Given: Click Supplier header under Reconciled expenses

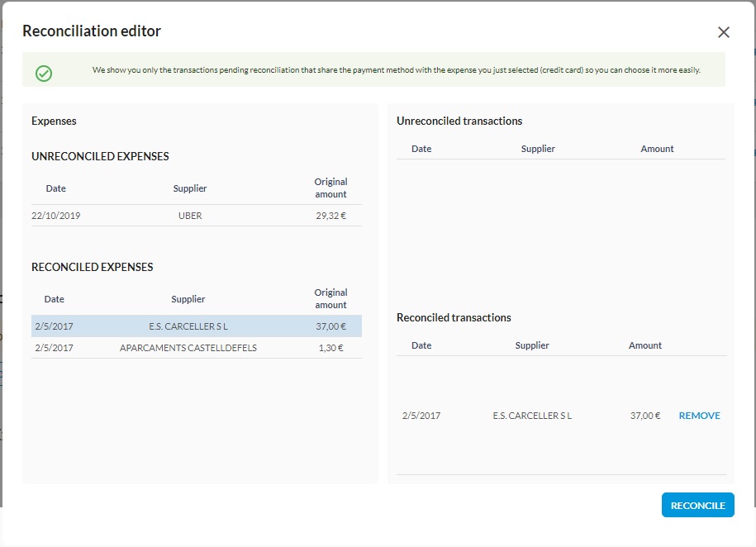Looking at the screenshot, I should (188, 299).
